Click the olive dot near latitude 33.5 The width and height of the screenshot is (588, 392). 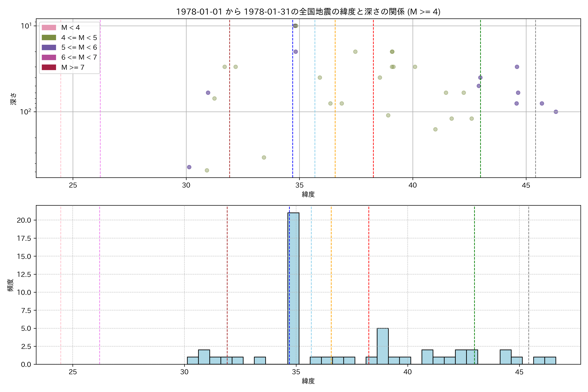coord(264,157)
